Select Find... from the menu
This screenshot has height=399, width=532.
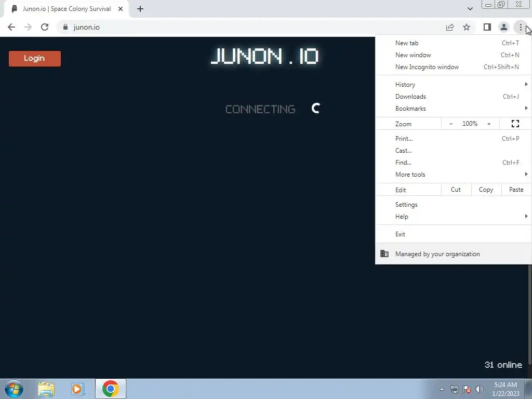pos(453,162)
